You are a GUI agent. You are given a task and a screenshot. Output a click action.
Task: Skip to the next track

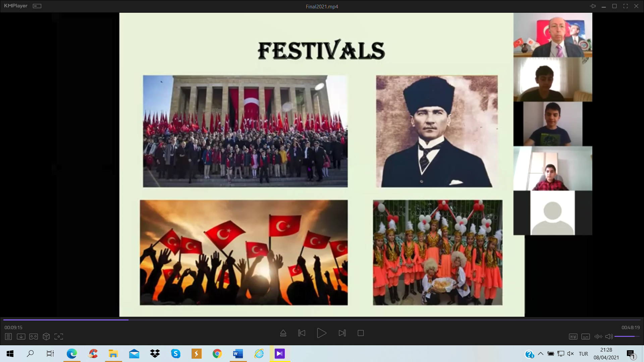[x=342, y=333]
